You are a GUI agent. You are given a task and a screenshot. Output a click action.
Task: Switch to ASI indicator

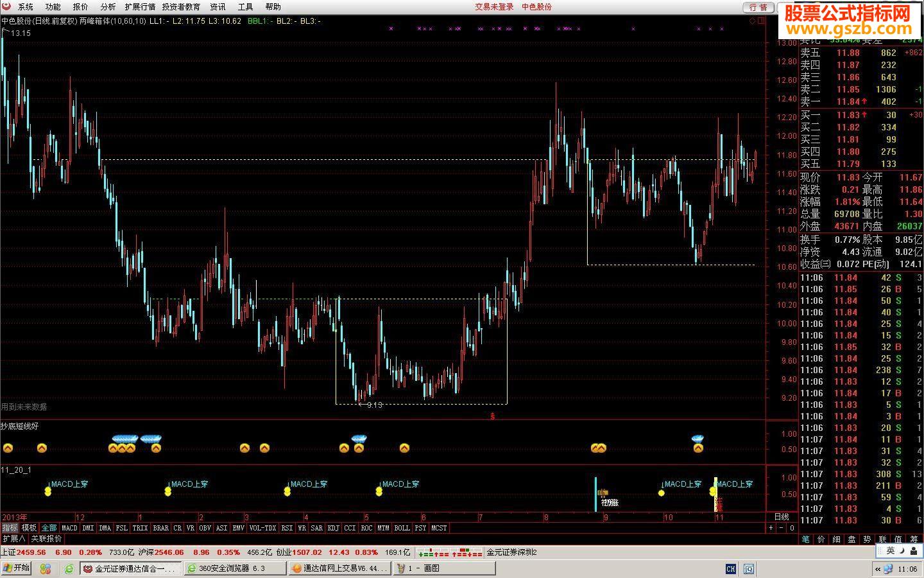(x=221, y=528)
